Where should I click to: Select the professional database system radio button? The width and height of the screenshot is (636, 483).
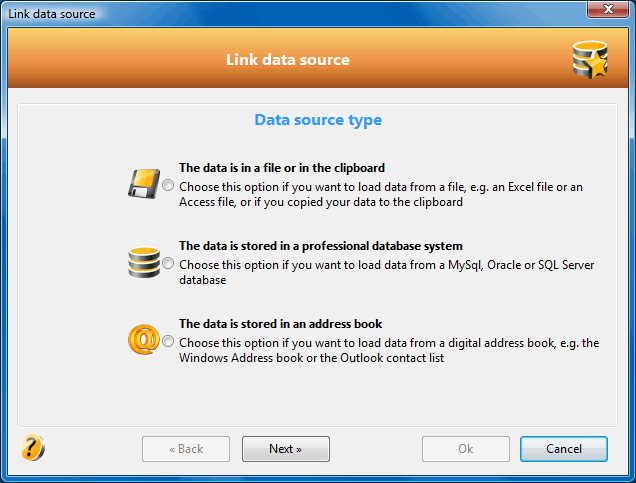[168, 263]
